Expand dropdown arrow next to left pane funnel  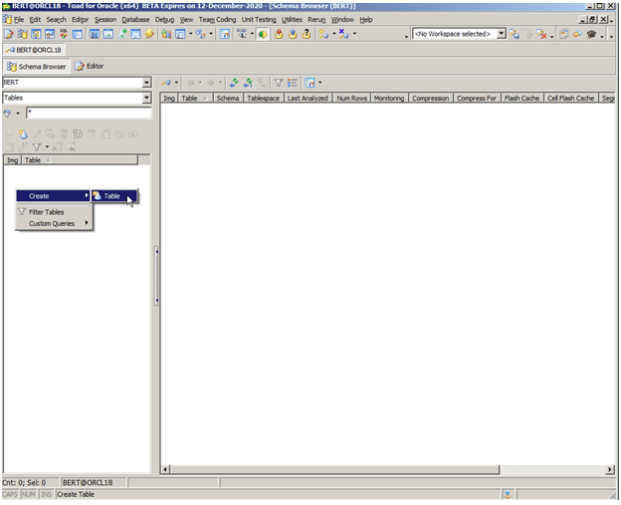47,147
